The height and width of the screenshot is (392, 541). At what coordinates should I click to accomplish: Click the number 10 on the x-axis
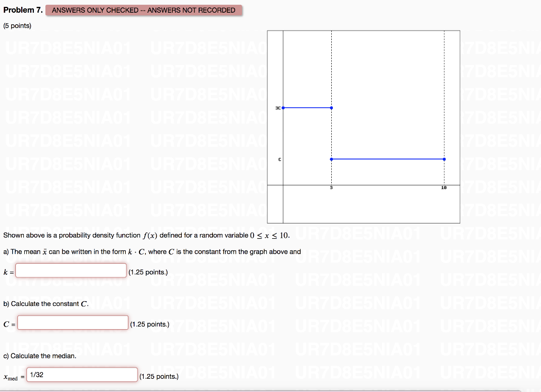pos(443,186)
